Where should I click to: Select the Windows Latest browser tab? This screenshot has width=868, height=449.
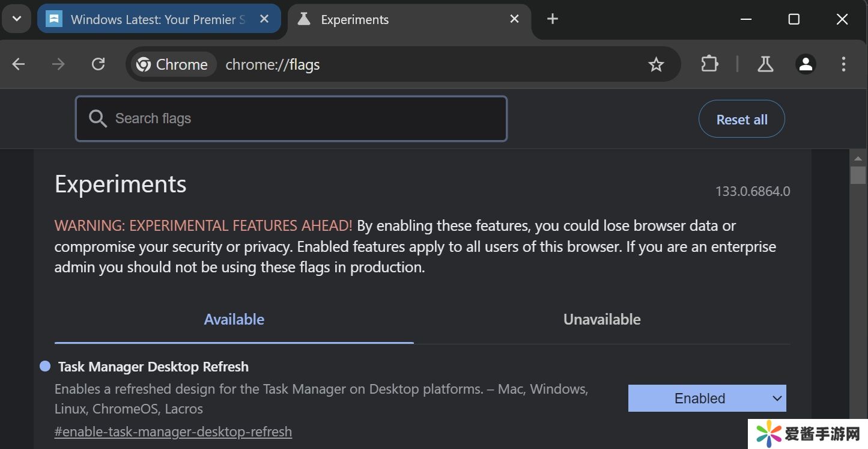pyautogui.click(x=150, y=19)
